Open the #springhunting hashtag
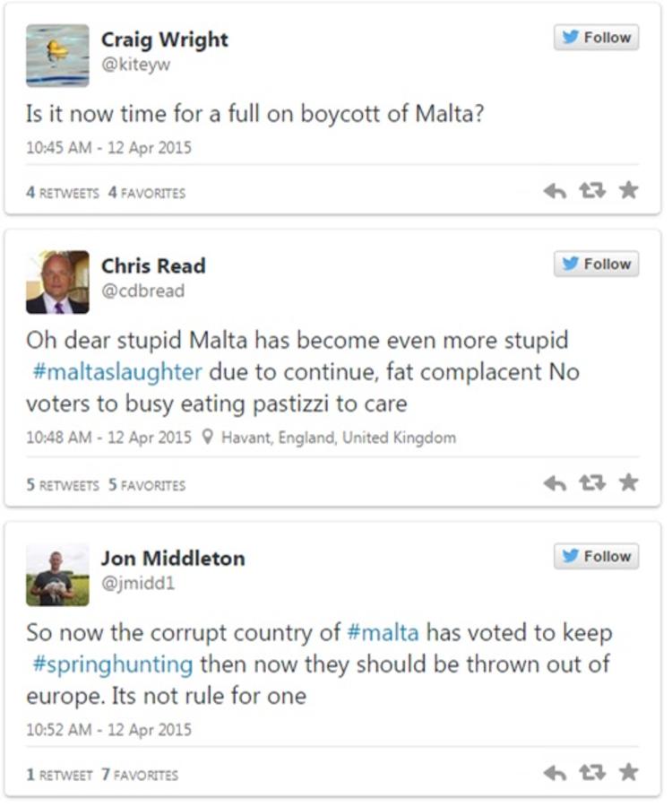 click(x=109, y=664)
